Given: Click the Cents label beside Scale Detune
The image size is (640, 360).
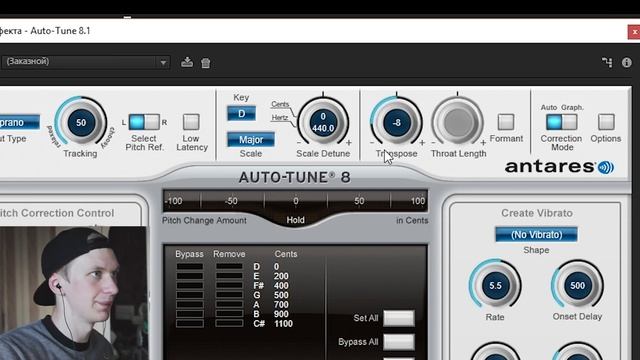Looking at the screenshot, I should pos(280,104).
